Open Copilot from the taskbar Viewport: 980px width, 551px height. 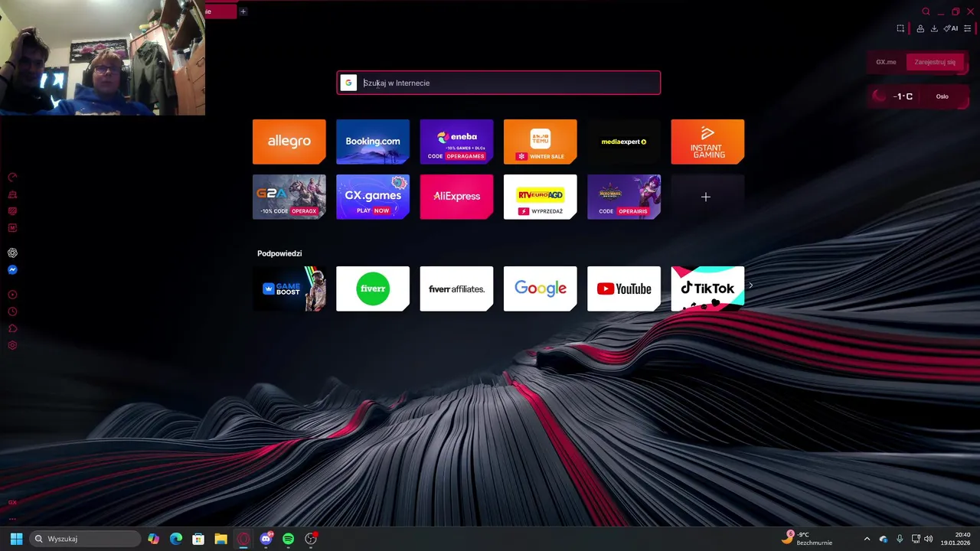153,539
